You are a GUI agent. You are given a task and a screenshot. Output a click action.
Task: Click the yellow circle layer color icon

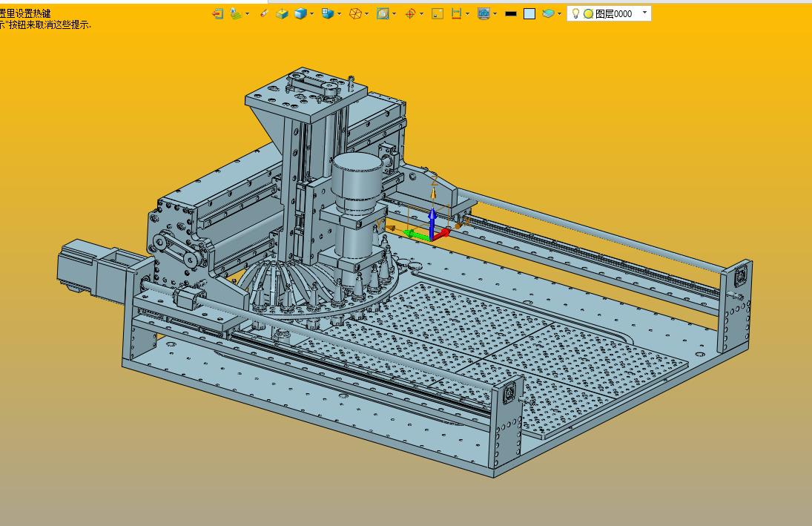pyautogui.click(x=588, y=14)
